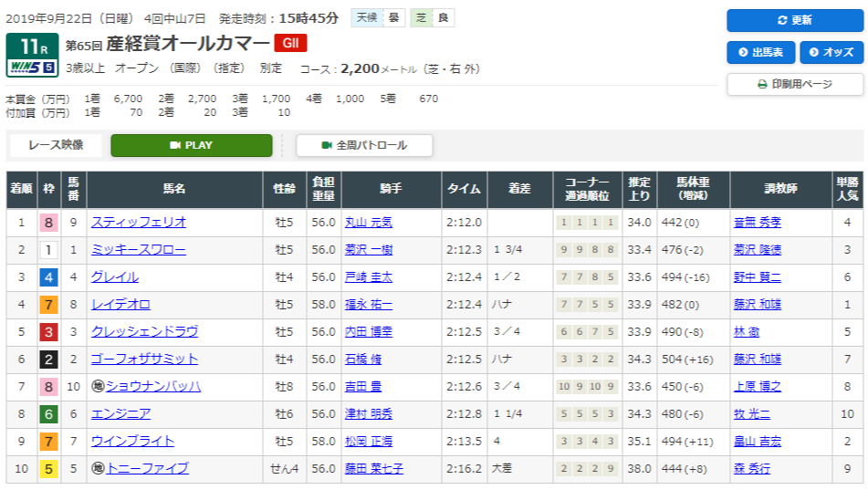Open horse link ショウナンバッハ

tap(153, 387)
